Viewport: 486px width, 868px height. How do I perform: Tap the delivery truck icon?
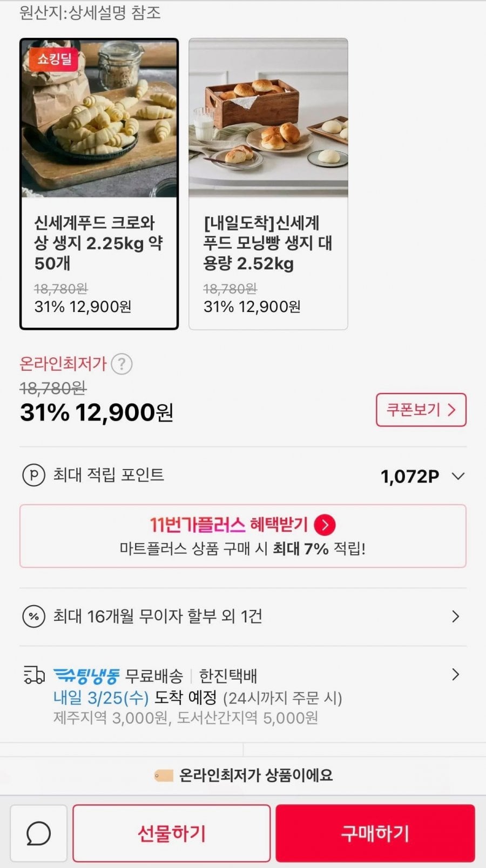click(34, 675)
